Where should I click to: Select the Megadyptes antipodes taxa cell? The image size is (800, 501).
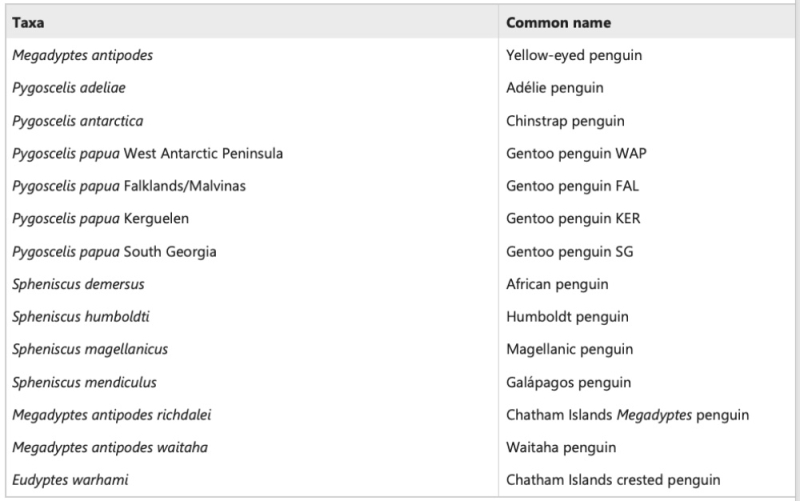click(x=76, y=55)
